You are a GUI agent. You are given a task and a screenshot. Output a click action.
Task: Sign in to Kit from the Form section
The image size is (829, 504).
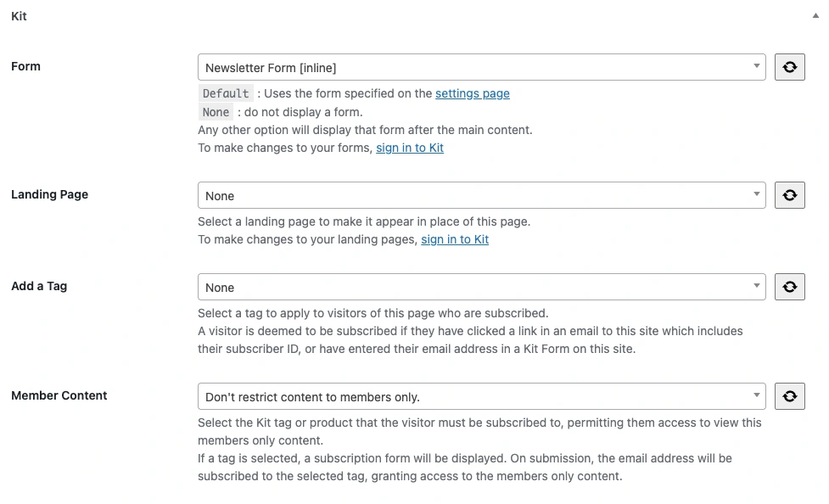click(410, 148)
